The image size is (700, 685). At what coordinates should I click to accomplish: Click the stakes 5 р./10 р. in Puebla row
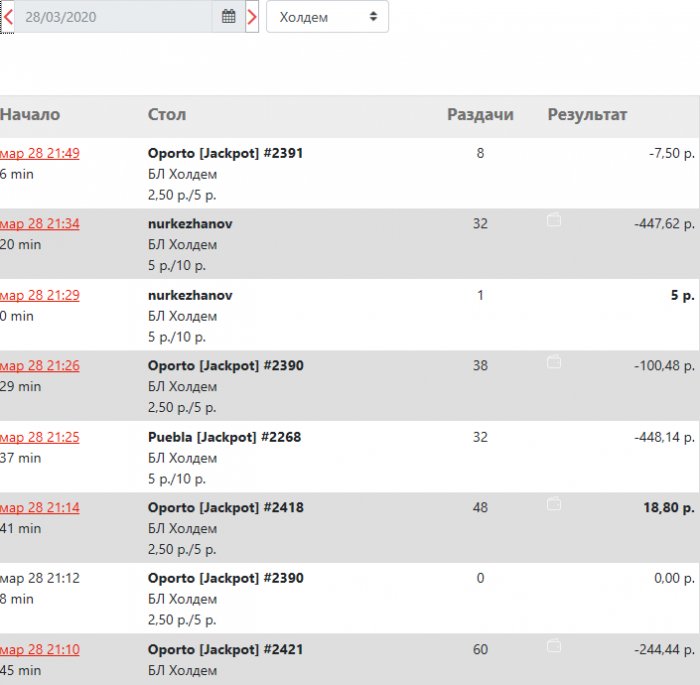[177, 479]
